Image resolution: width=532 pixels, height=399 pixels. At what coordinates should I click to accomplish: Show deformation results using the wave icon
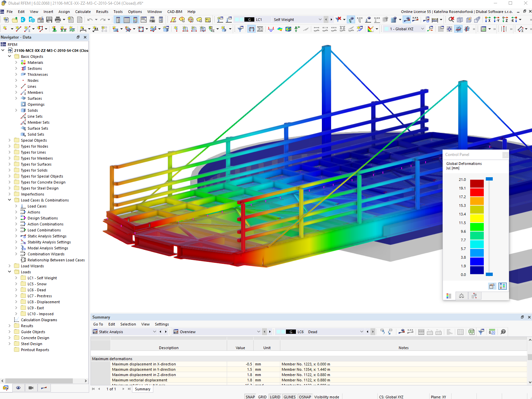click(271, 29)
